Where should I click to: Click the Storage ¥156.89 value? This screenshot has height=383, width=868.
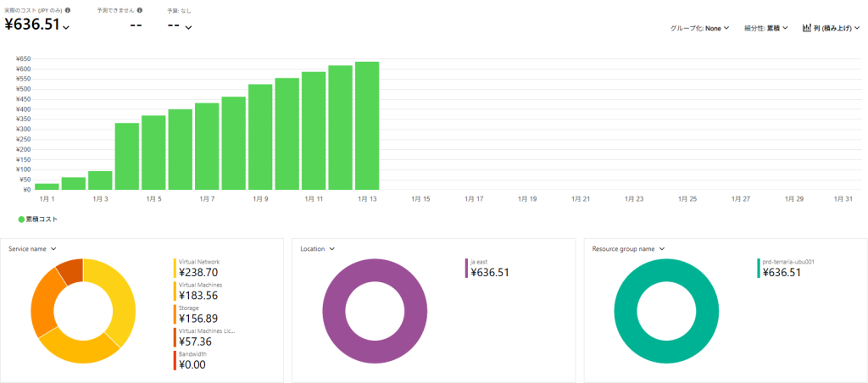198,319
